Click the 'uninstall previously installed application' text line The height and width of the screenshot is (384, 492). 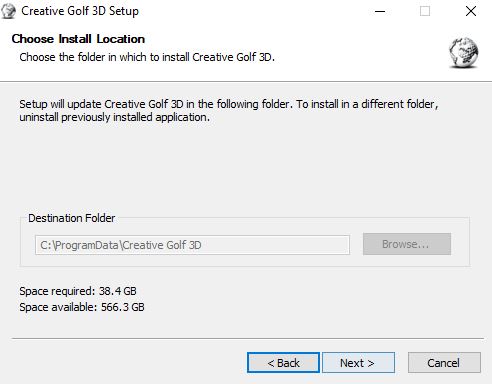pos(115,117)
